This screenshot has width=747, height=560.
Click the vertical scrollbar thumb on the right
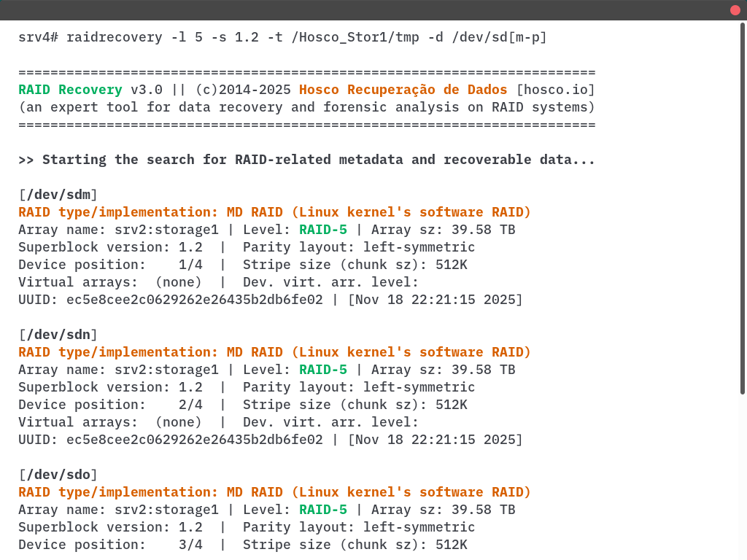(743, 208)
